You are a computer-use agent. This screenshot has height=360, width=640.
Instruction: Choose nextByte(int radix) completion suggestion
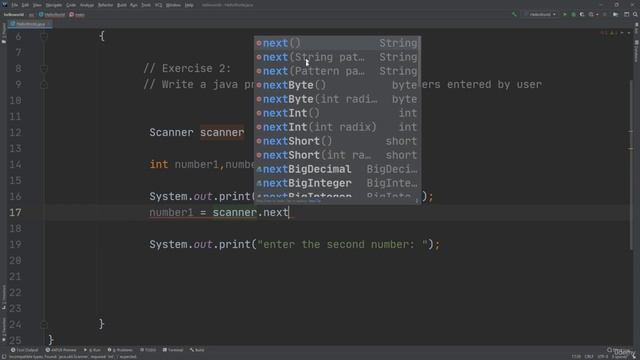[337, 99]
